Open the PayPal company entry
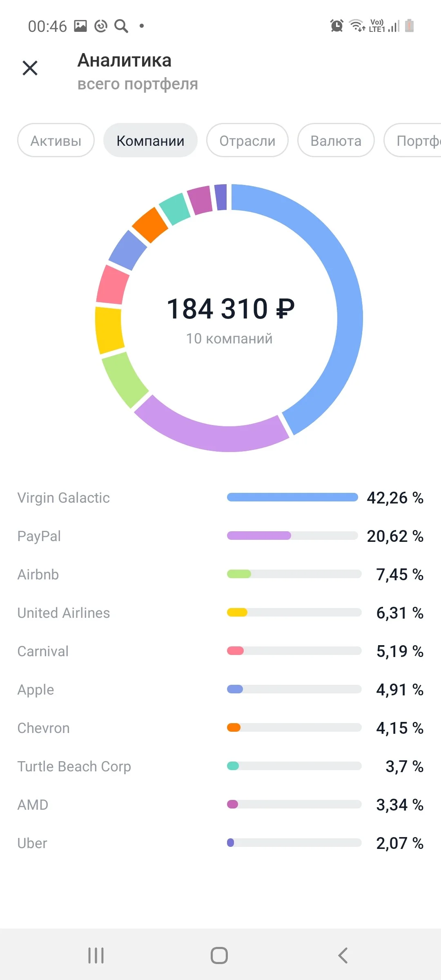This screenshot has height=980, width=441. (220, 536)
